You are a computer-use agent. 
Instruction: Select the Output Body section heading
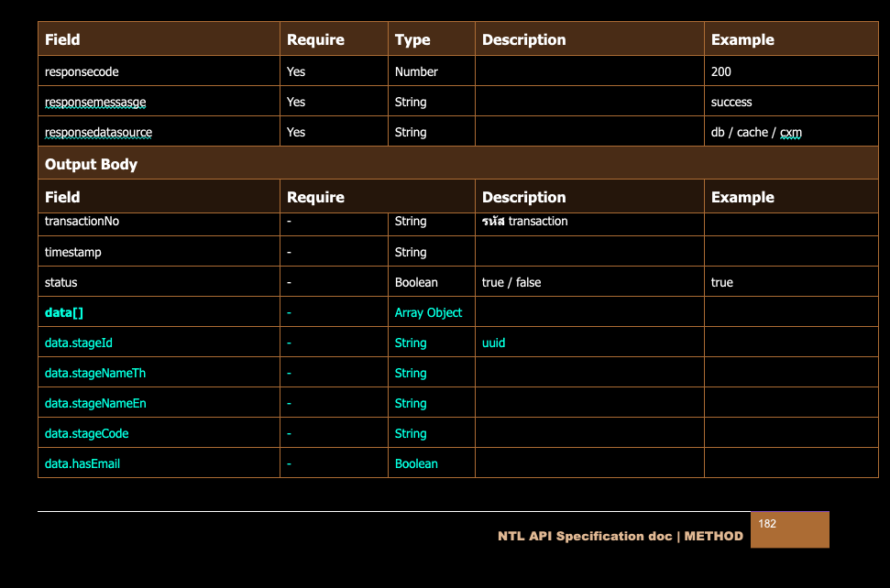coord(92,164)
